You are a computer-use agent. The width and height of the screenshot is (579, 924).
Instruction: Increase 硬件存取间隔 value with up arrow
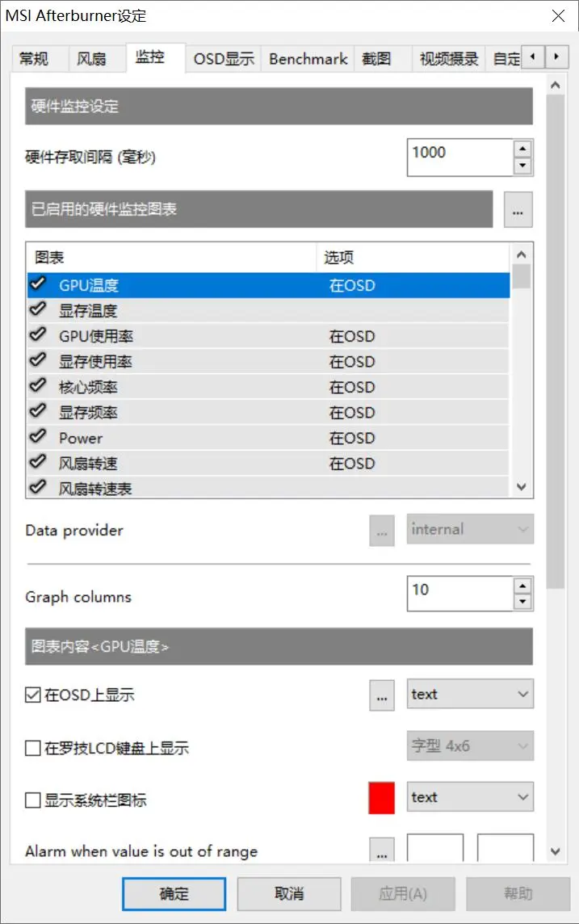click(x=522, y=149)
